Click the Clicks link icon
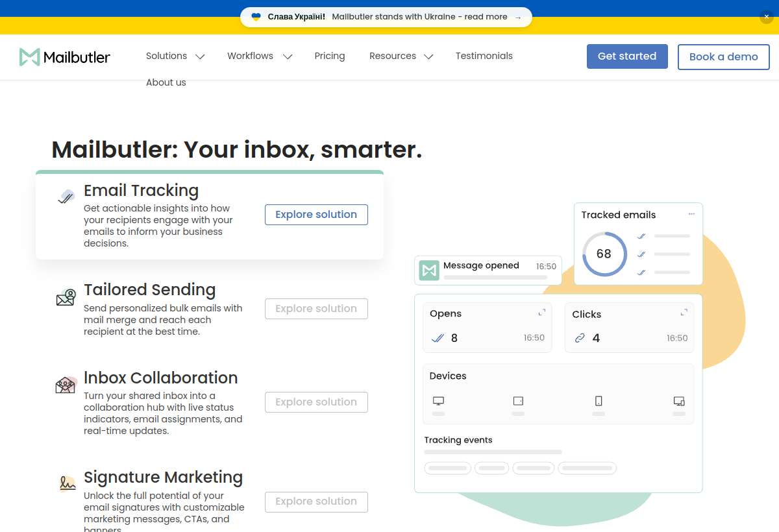Viewport: 779px width, 532px height. coord(580,338)
